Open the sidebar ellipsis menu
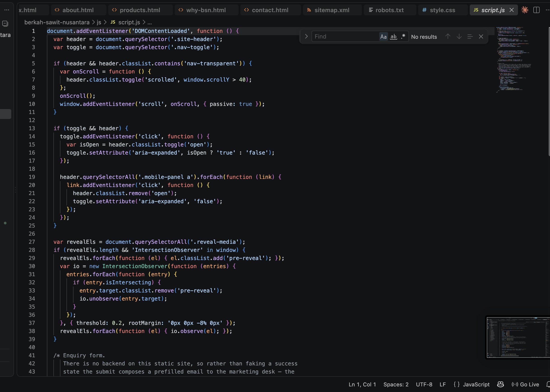This screenshot has height=392, width=550. point(7,10)
